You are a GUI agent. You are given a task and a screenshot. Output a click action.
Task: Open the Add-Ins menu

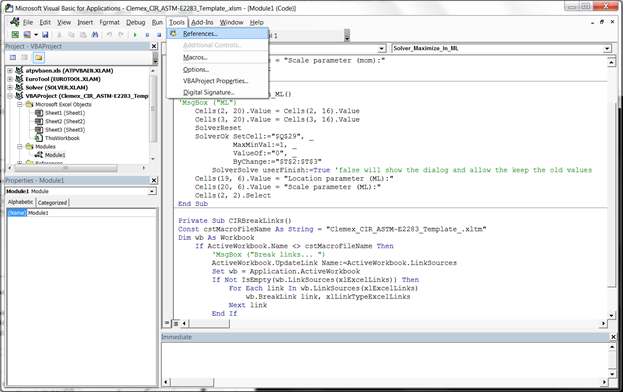(x=202, y=22)
